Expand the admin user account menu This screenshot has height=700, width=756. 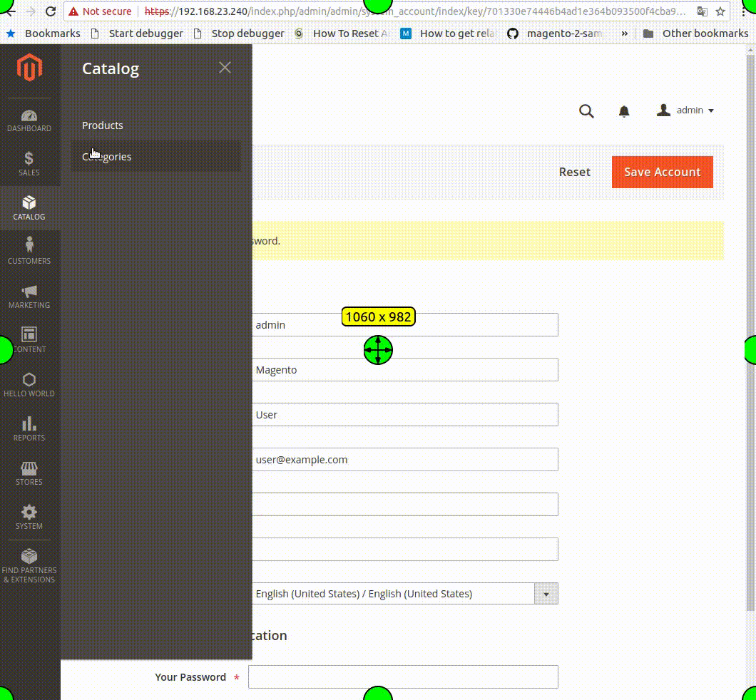[x=685, y=110]
